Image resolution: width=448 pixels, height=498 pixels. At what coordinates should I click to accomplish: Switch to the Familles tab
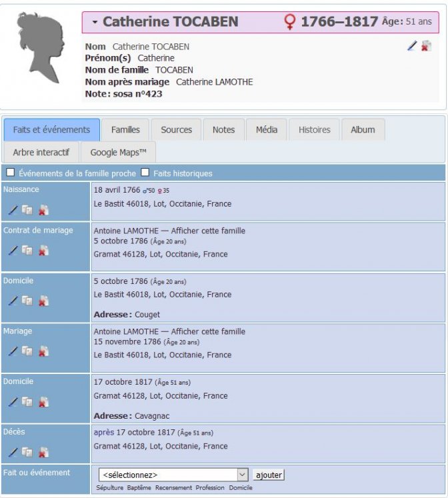[125, 130]
